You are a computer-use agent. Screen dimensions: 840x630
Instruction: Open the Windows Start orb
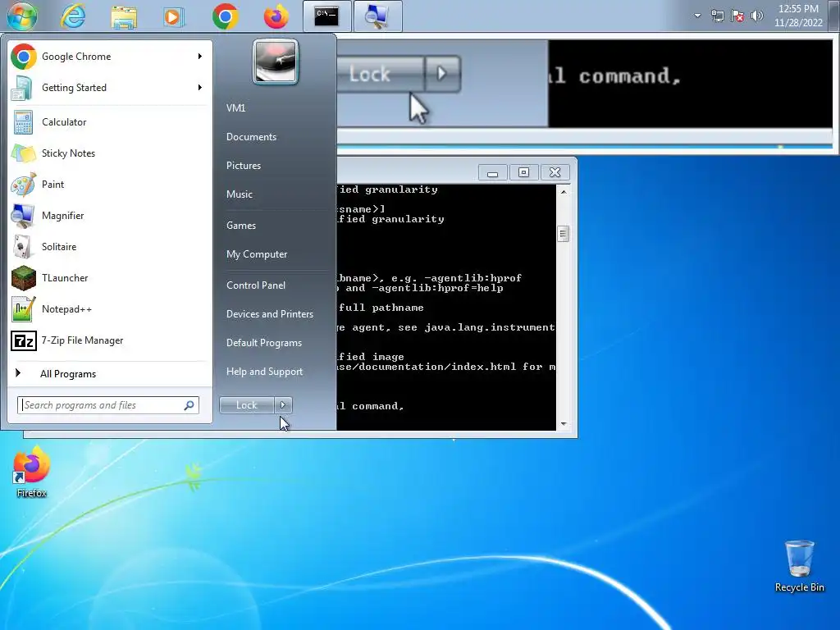(22, 16)
